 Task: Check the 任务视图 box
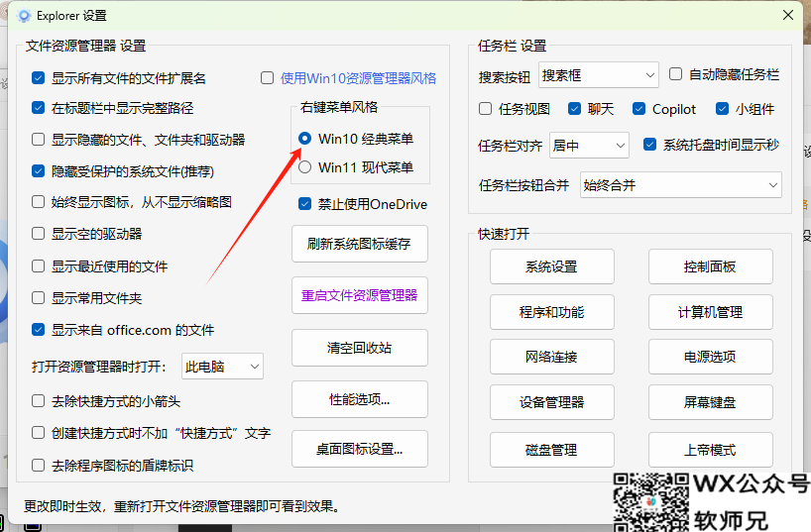[x=485, y=109]
